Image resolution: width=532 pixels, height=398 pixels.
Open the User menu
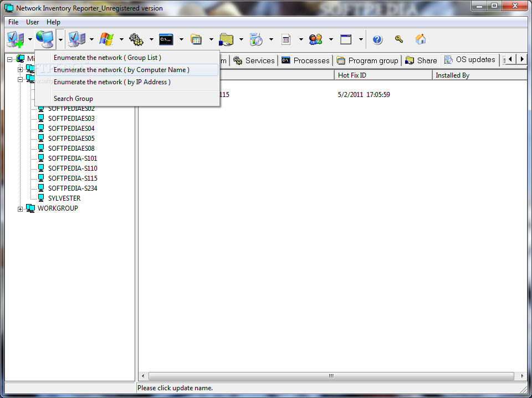point(32,22)
